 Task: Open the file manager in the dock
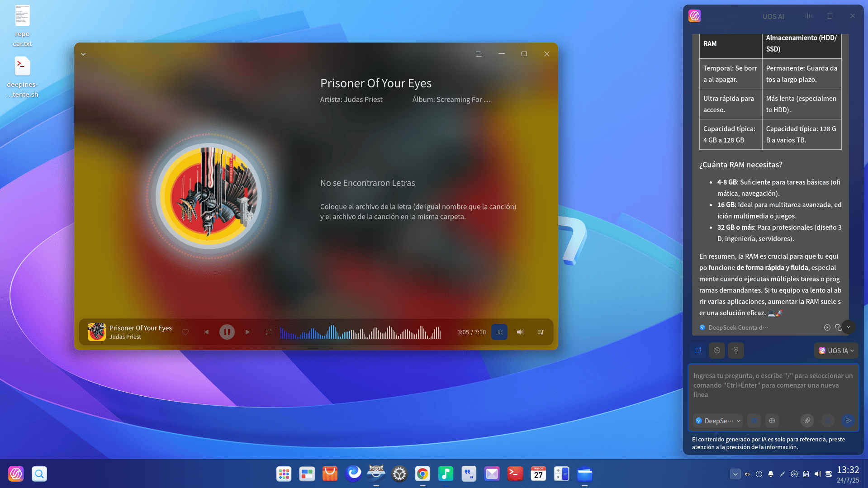(x=584, y=474)
